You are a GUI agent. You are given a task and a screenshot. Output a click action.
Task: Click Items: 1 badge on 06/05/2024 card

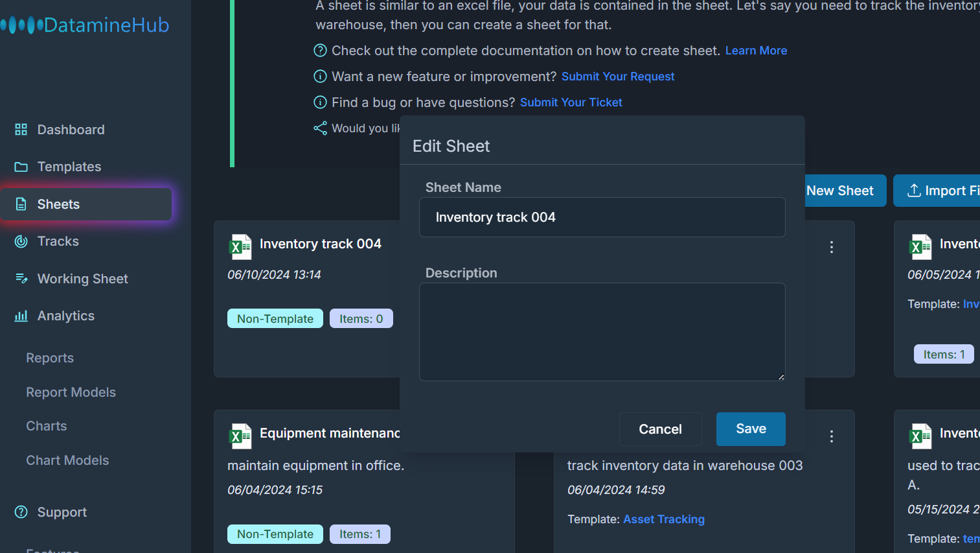(944, 354)
